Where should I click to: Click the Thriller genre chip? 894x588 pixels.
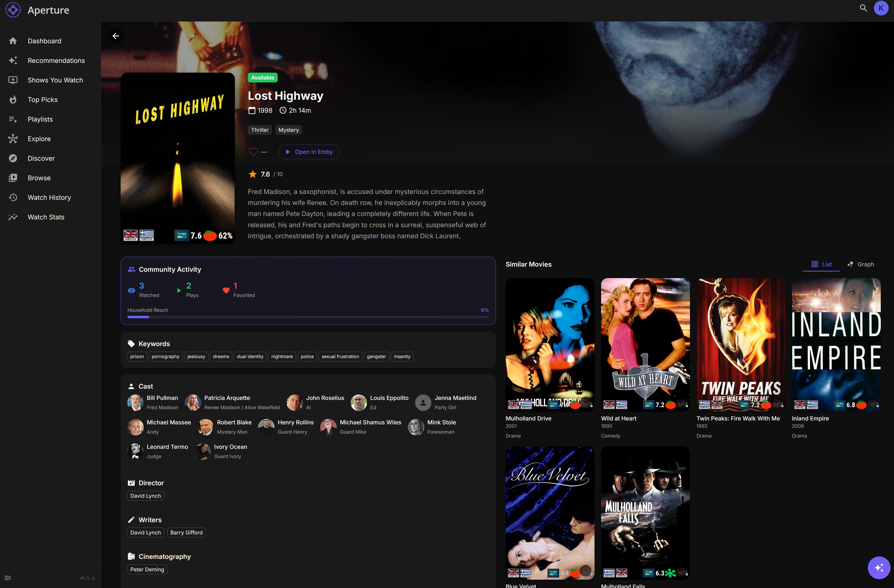pos(260,130)
